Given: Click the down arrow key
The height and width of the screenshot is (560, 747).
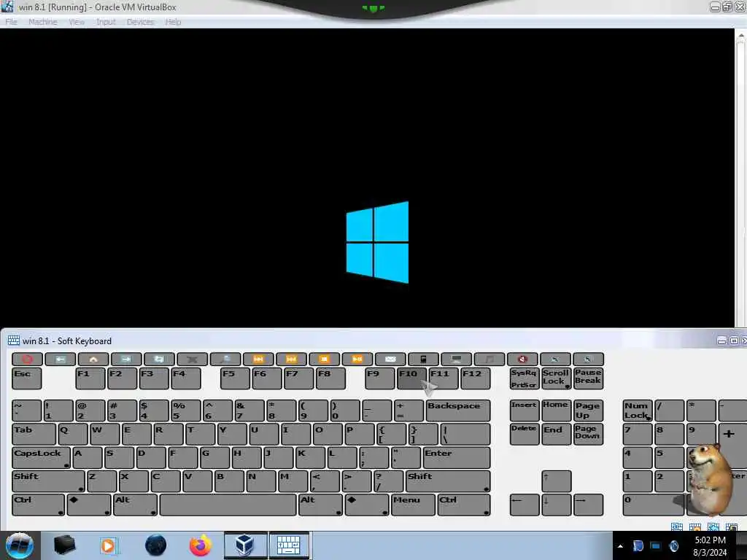Looking at the screenshot, I should pyautogui.click(x=557, y=505).
